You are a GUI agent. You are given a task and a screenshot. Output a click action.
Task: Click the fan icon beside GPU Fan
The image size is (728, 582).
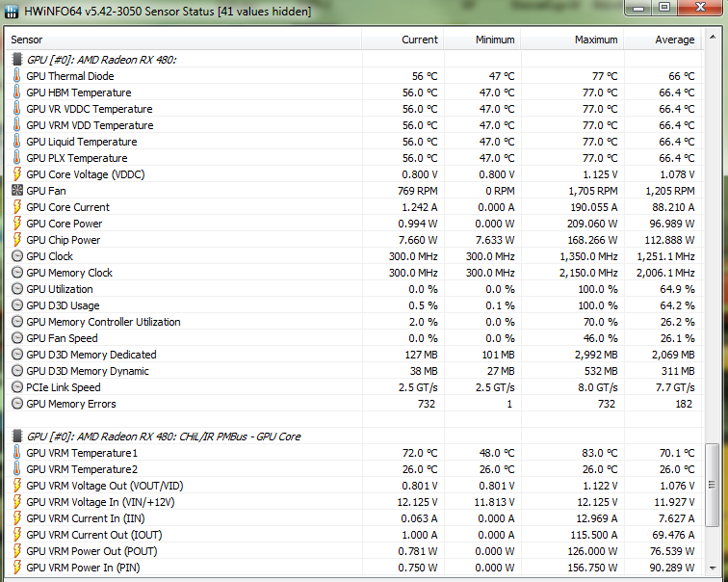pyautogui.click(x=17, y=190)
